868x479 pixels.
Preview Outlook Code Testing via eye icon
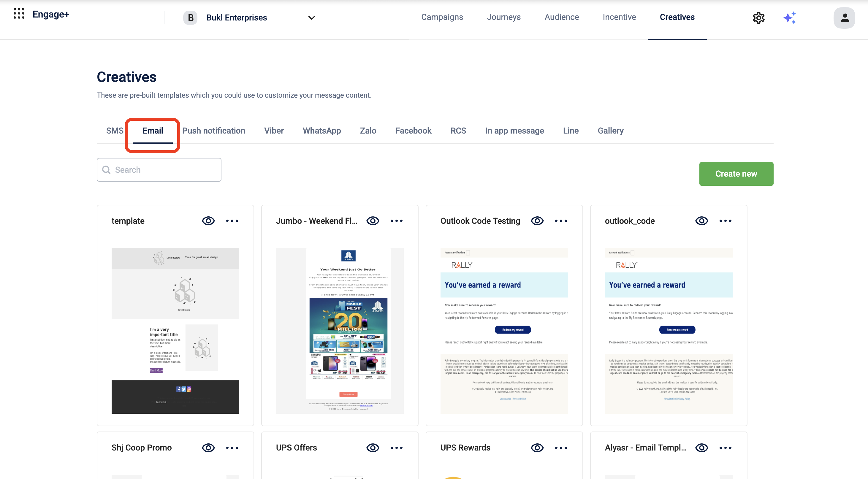pyautogui.click(x=537, y=221)
